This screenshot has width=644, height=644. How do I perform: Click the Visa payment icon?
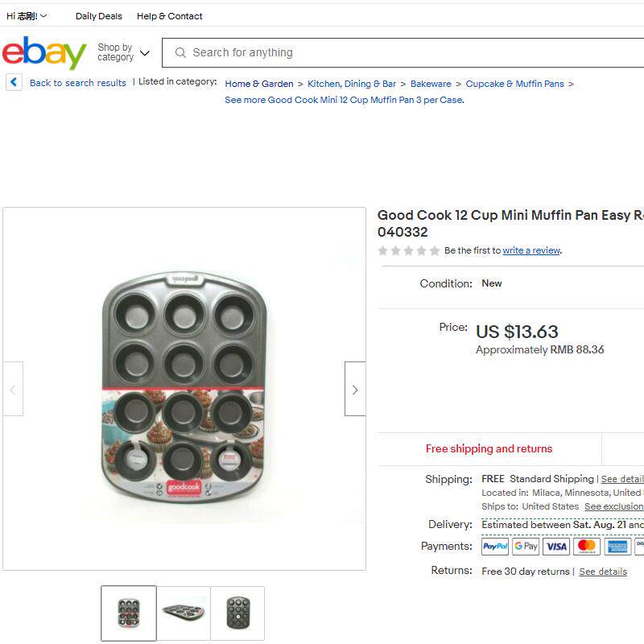556,547
